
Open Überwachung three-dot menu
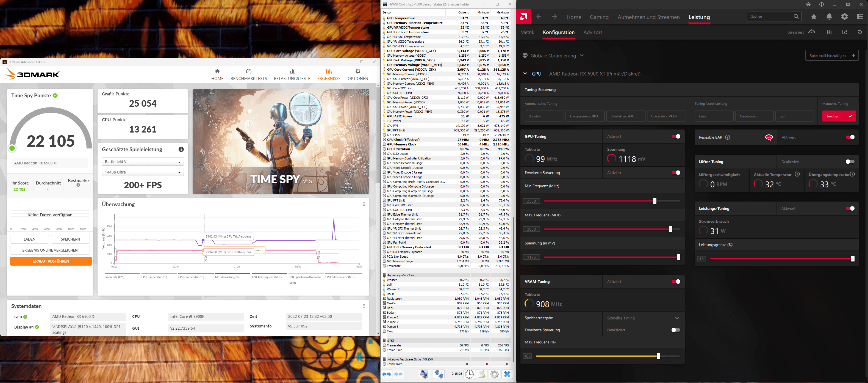[x=364, y=204]
